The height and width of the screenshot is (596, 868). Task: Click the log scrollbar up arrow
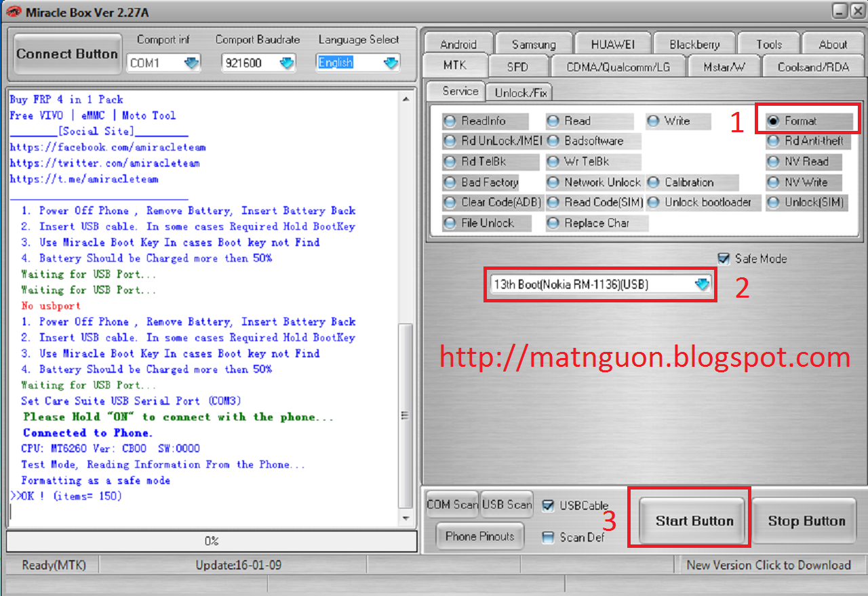coord(406,100)
